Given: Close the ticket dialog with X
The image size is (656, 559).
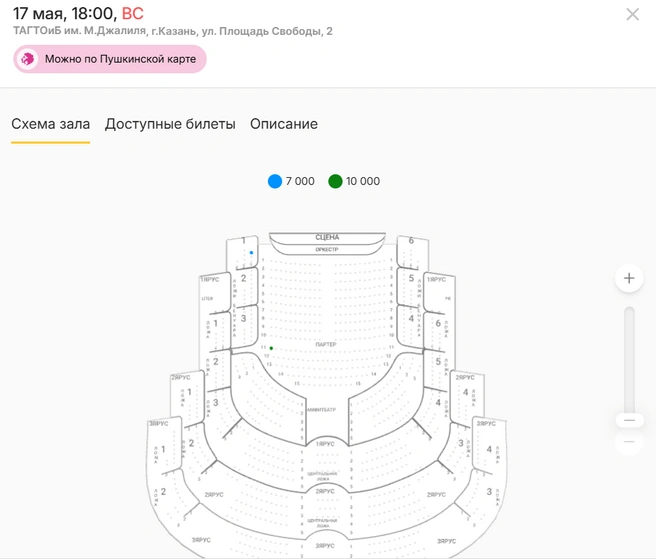Looking at the screenshot, I should coord(632,15).
